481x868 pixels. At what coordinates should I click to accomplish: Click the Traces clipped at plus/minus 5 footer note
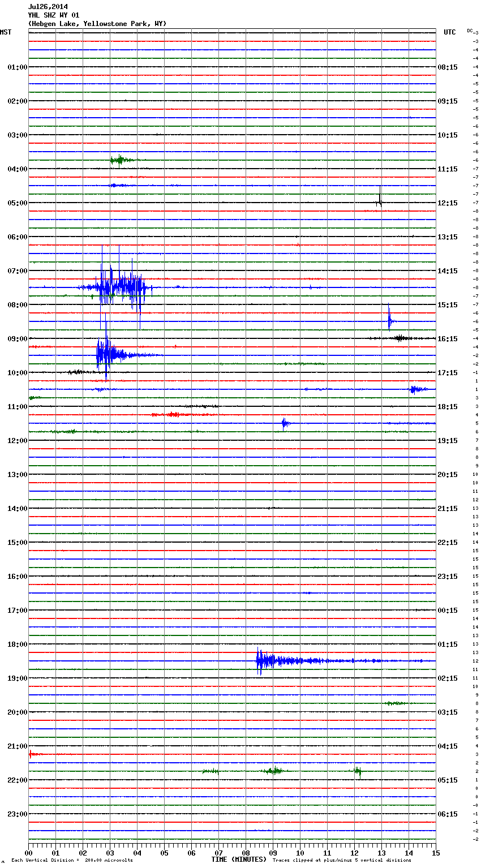pyautogui.click(x=342, y=860)
